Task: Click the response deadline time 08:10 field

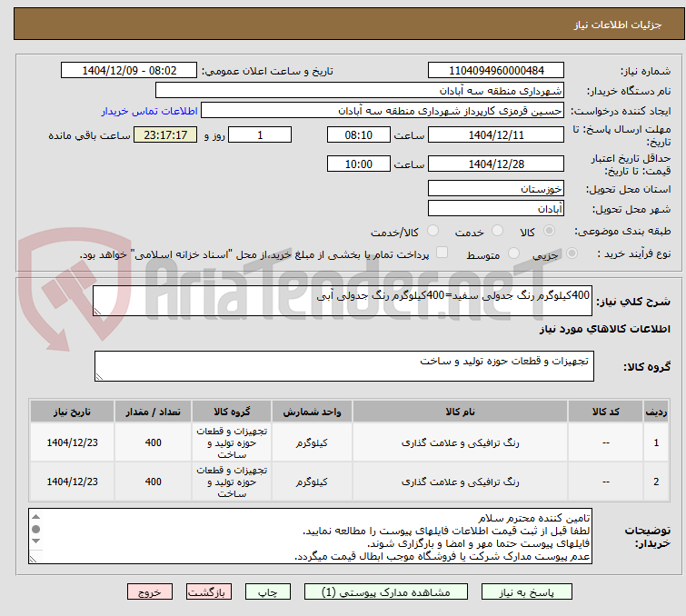Action: [359, 134]
